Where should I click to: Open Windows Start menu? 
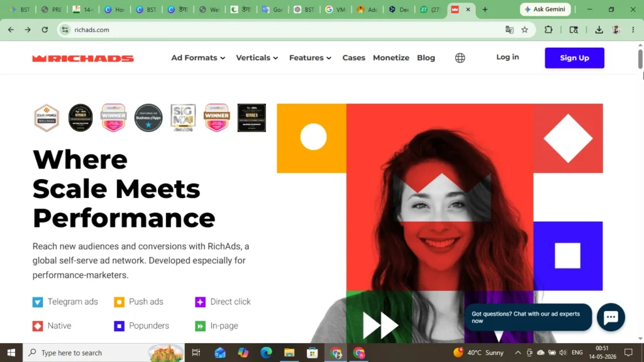click(11, 353)
